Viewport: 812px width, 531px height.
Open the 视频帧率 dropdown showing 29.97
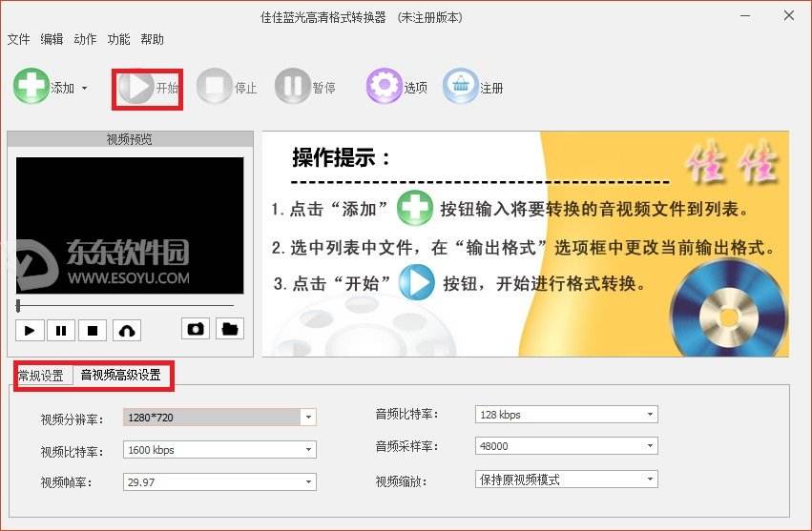click(x=219, y=481)
